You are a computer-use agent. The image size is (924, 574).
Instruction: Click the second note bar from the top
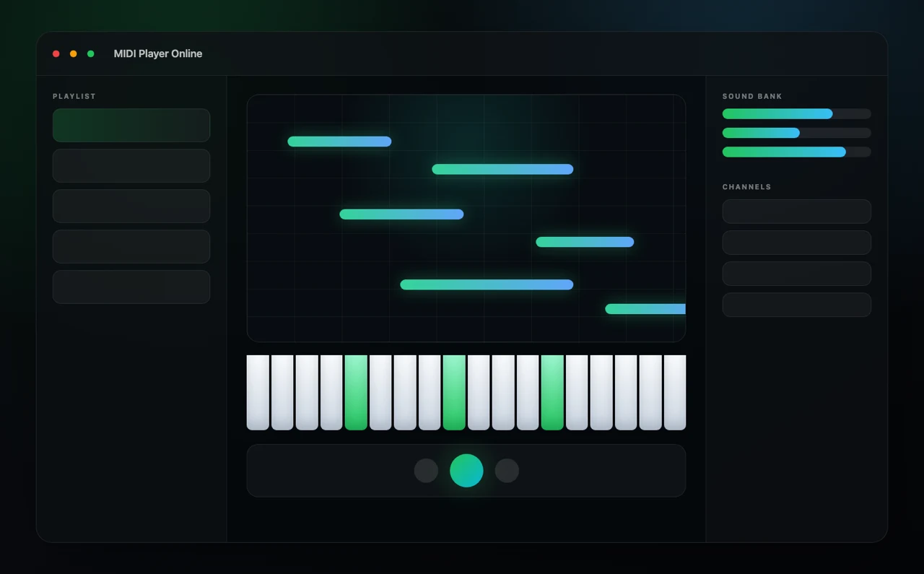[502, 170]
